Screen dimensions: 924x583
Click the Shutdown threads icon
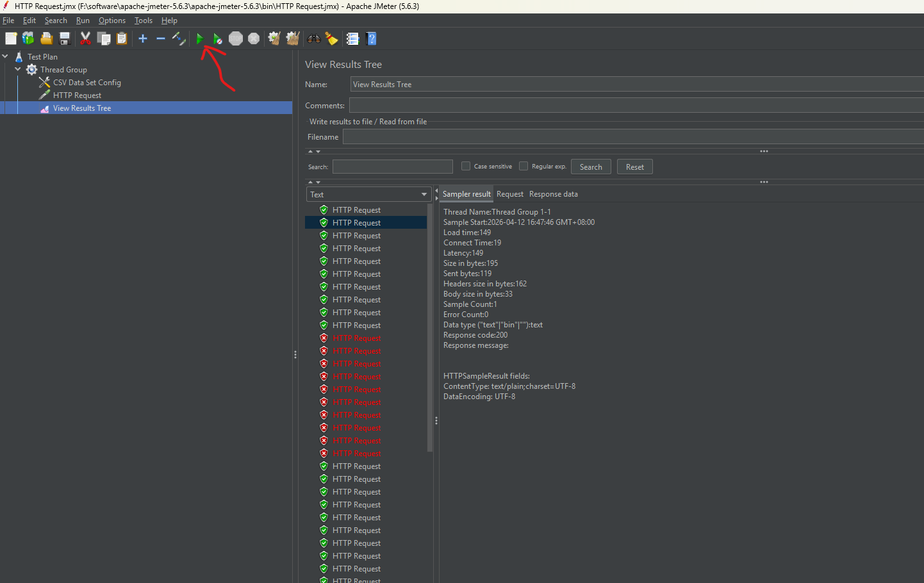click(254, 38)
